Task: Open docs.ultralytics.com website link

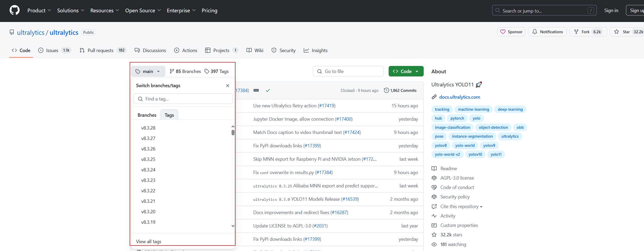Action: pos(459,97)
